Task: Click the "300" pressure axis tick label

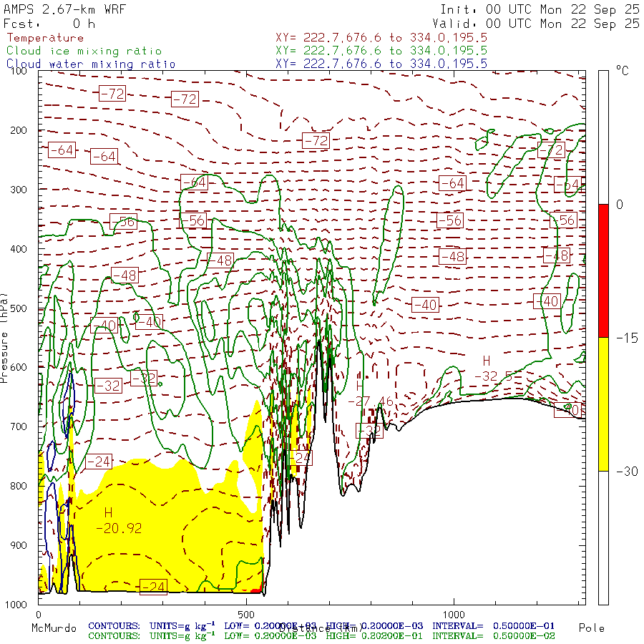Action: pos(18,190)
